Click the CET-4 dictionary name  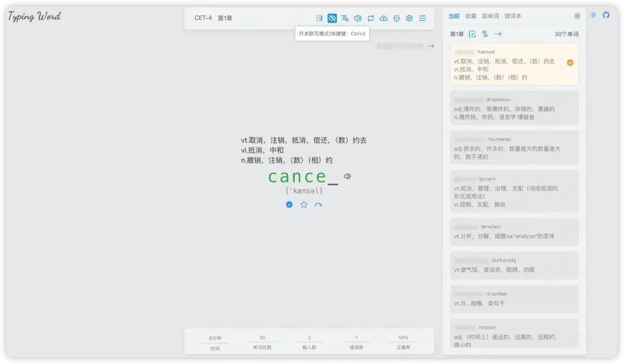[203, 18]
